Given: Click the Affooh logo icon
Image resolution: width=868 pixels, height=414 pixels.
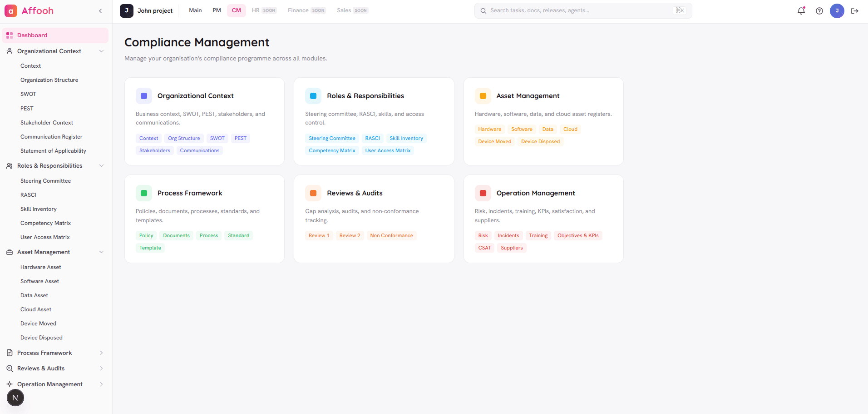Looking at the screenshot, I should click(11, 11).
